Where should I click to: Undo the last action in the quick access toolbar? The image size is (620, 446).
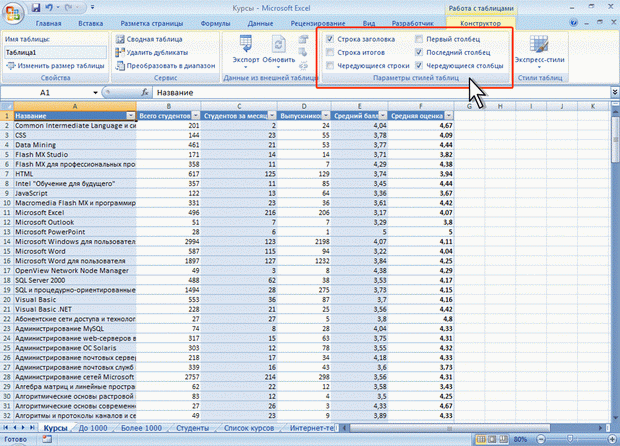(49, 8)
